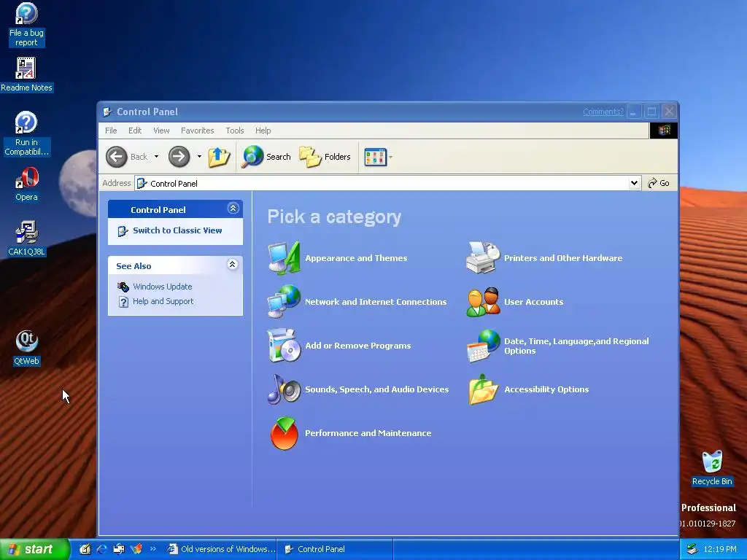
Task: Click Date, Time, Language, and Regional Options text
Action: point(576,346)
